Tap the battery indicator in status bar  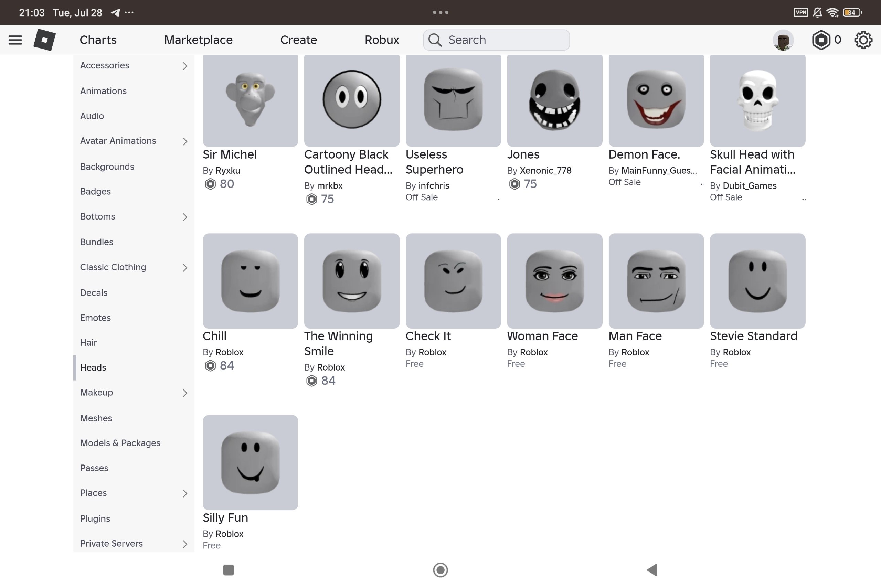pyautogui.click(x=852, y=12)
